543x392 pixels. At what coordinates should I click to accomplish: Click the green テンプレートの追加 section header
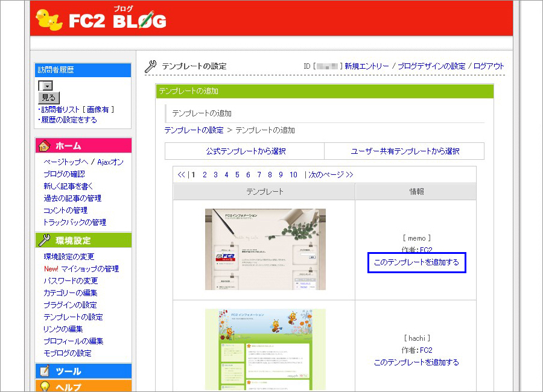(325, 91)
